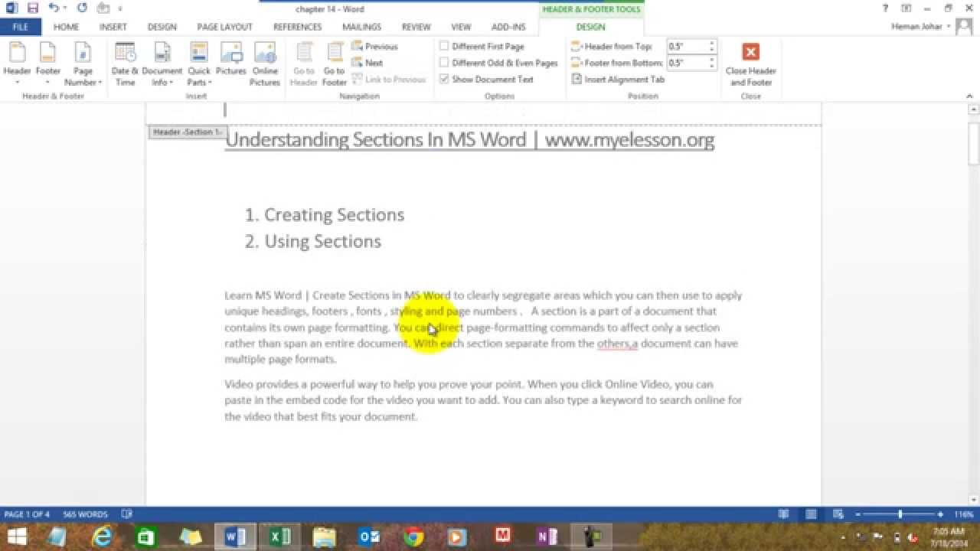Open Heman Johar account dropdown
The image size is (980, 551).
[x=921, y=27]
